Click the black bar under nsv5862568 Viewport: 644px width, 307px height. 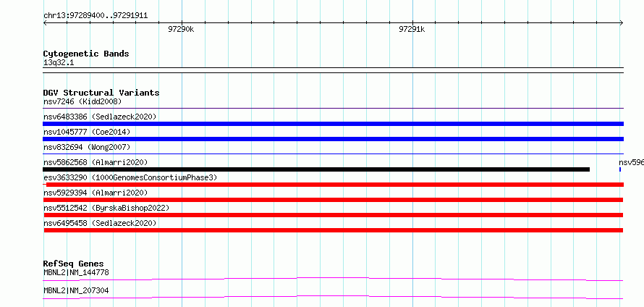point(316,169)
